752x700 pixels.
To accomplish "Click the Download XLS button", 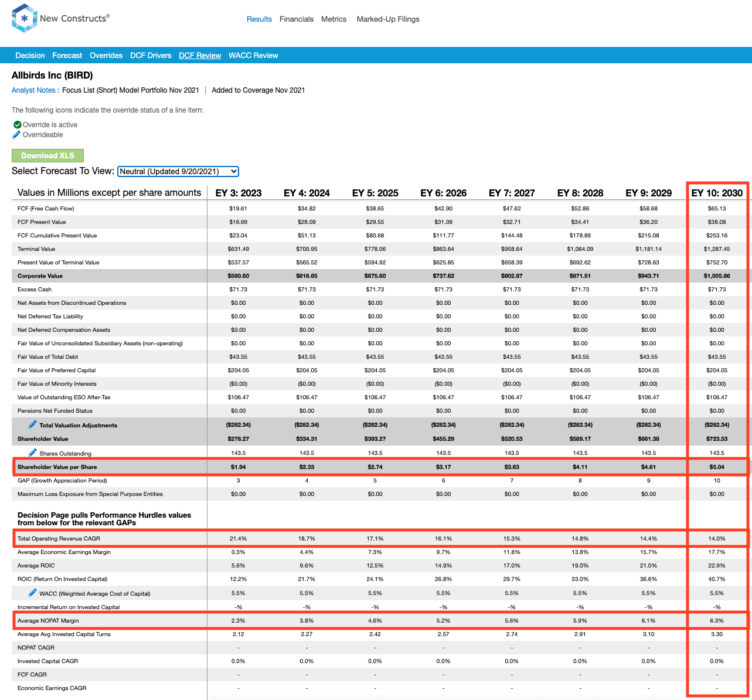I will point(47,155).
